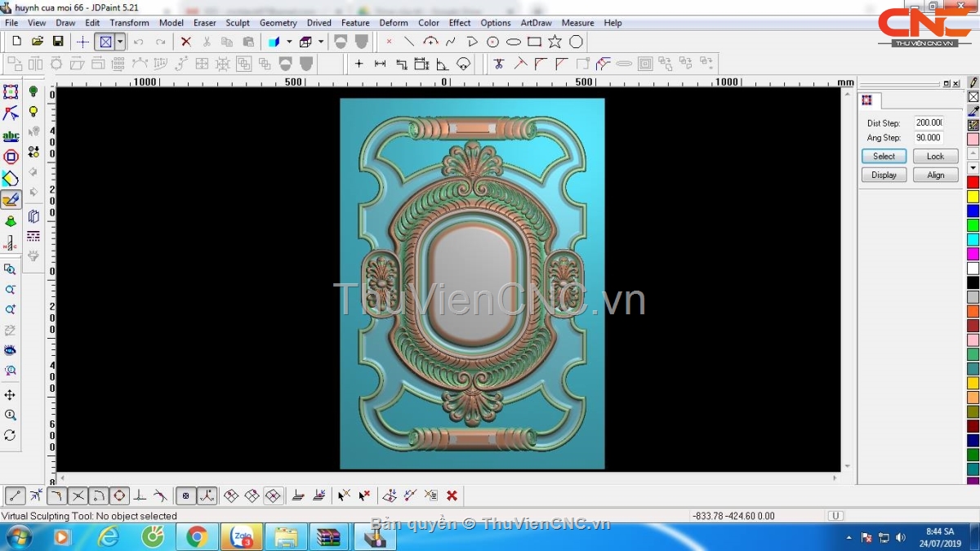
Task: Pick the yellow color swatch
Action: [x=973, y=197]
